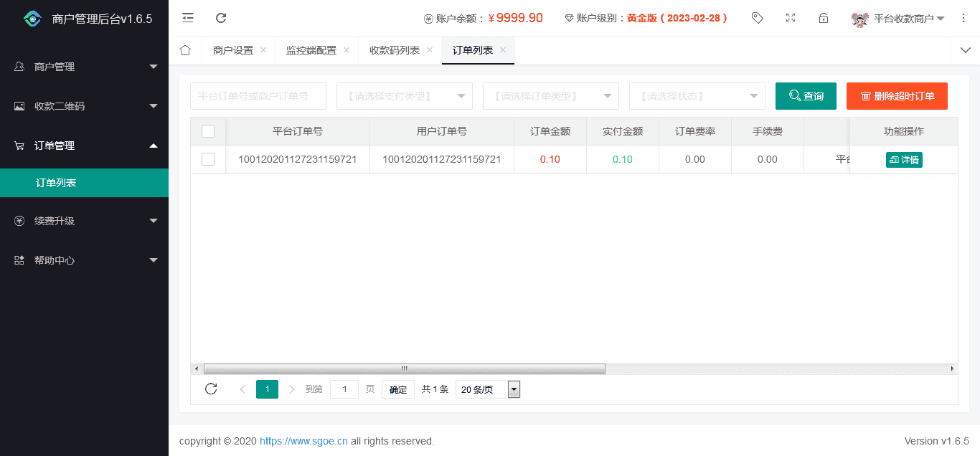Click the 订单费率 column header
Screen dimensions: 980x456
(x=695, y=131)
